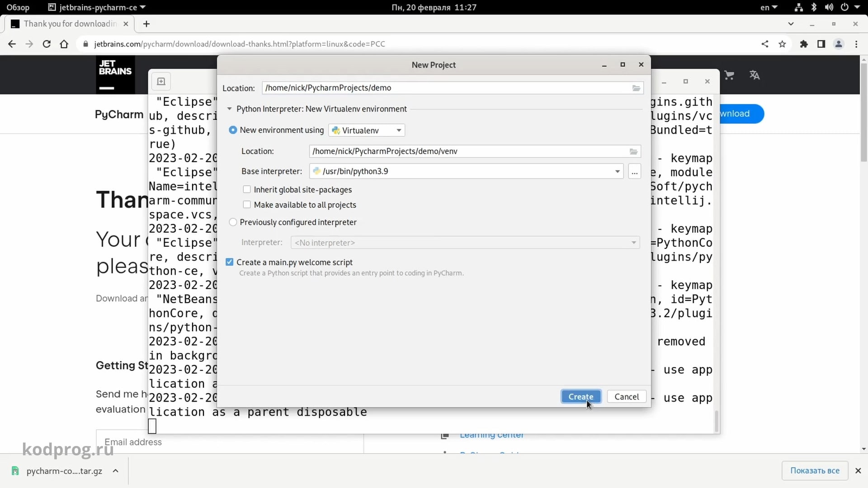Open base interpreter browse ellipsis button
This screenshot has width=868, height=488.
tap(634, 171)
